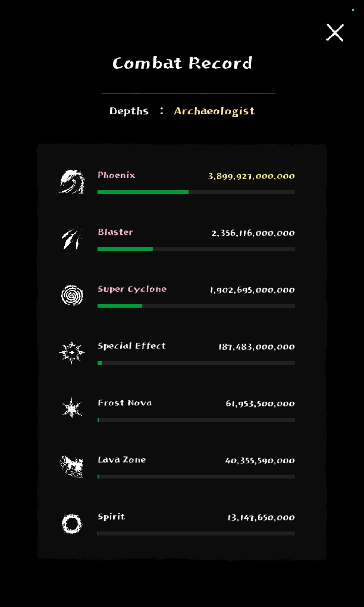Click the Super Cyclone damage bar
This screenshot has width=364, height=607.
[196, 306]
